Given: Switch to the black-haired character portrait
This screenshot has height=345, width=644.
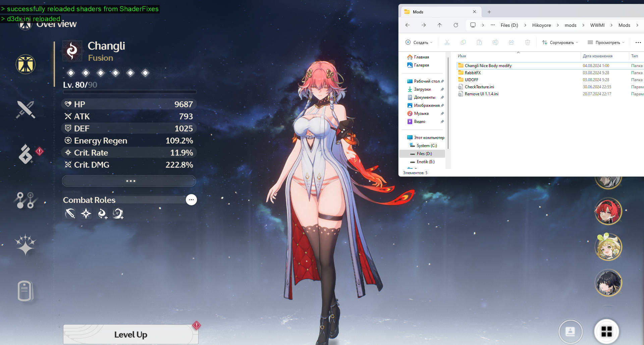Looking at the screenshot, I should pos(608,283).
